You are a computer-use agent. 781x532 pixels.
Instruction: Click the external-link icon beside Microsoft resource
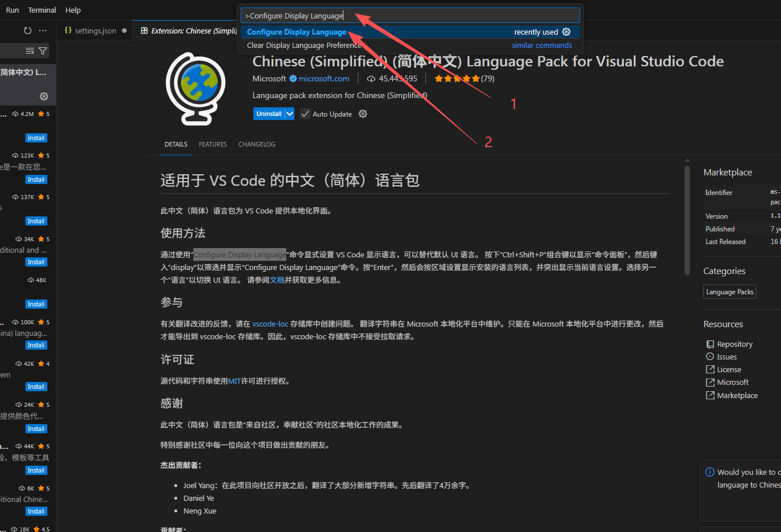(x=710, y=382)
